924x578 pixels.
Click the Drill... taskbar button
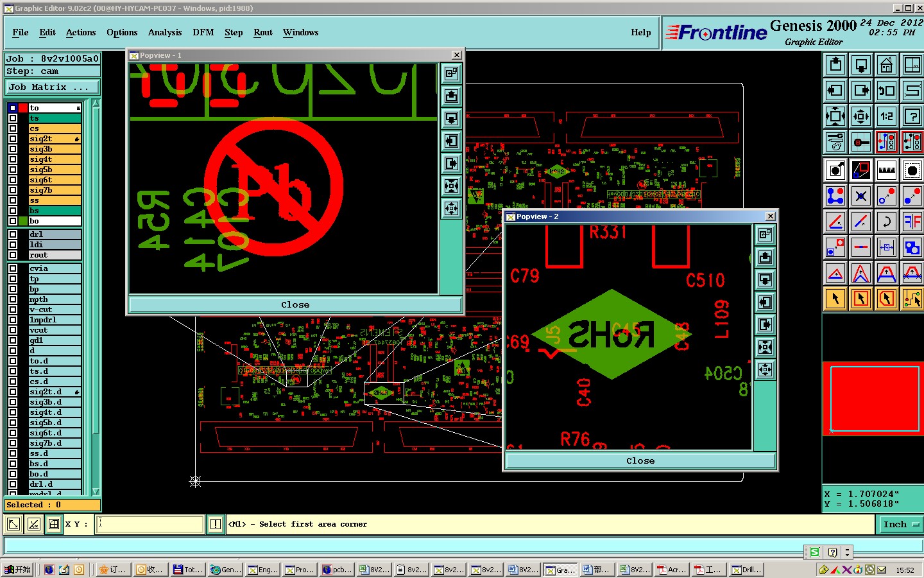point(748,570)
